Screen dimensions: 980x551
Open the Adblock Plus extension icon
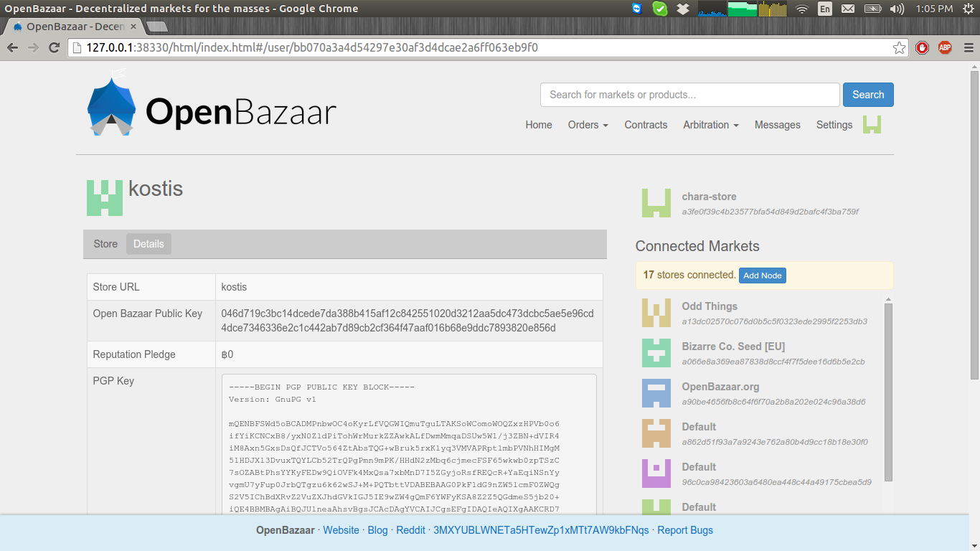pos(945,48)
